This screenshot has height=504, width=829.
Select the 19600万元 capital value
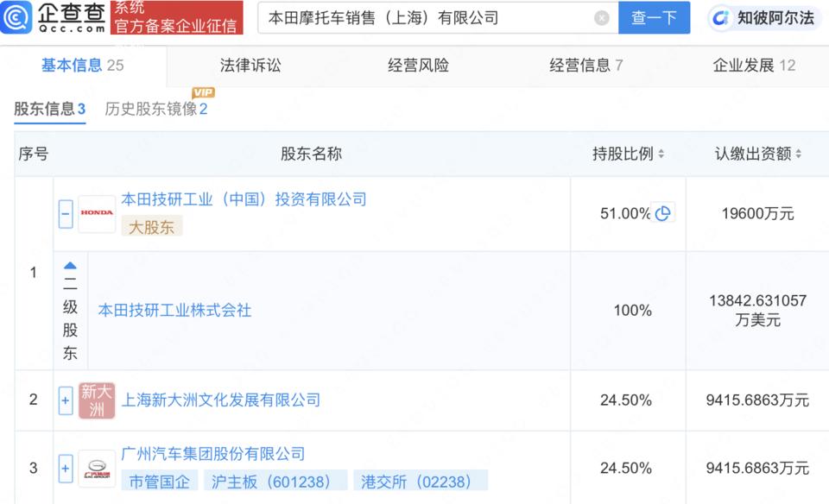(x=757, y=213)
